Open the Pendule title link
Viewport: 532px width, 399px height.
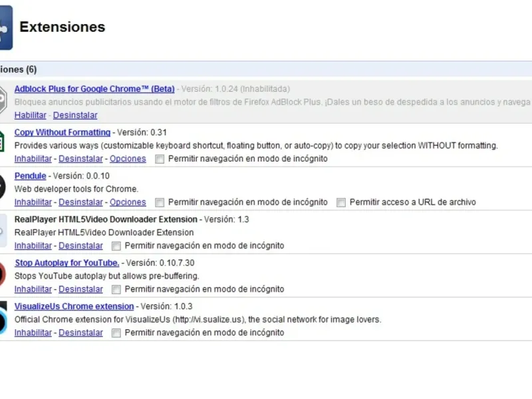point(30,176)
